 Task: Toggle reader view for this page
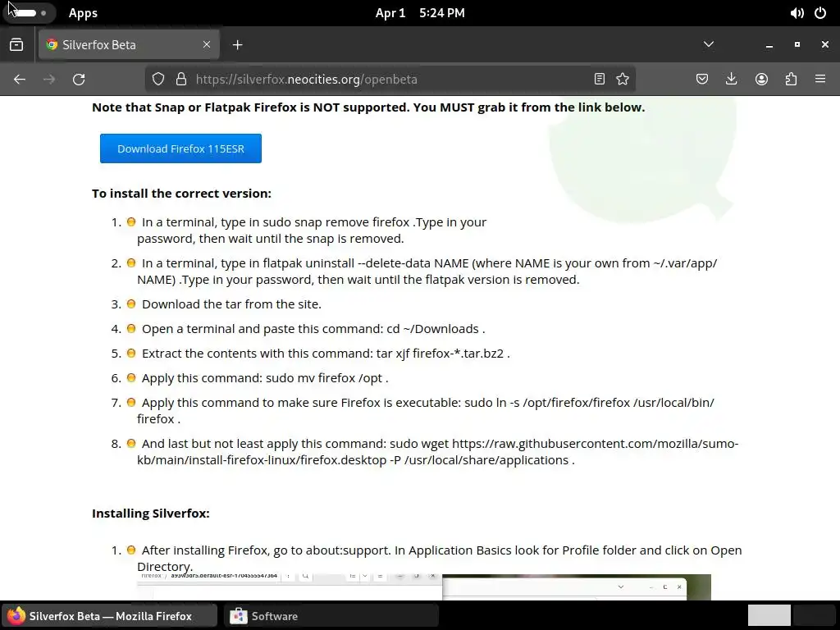pyautogui.click(x=600, y=80)
